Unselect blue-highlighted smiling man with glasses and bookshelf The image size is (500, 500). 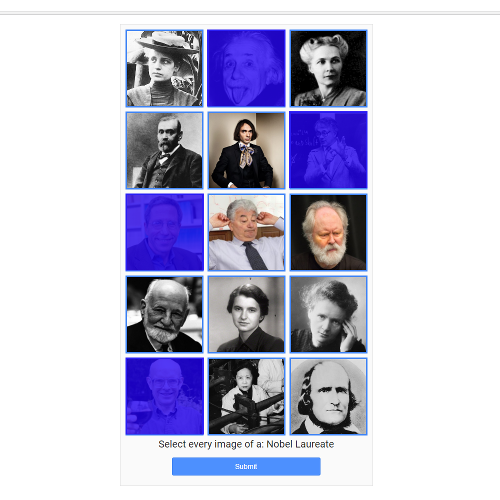164,232
